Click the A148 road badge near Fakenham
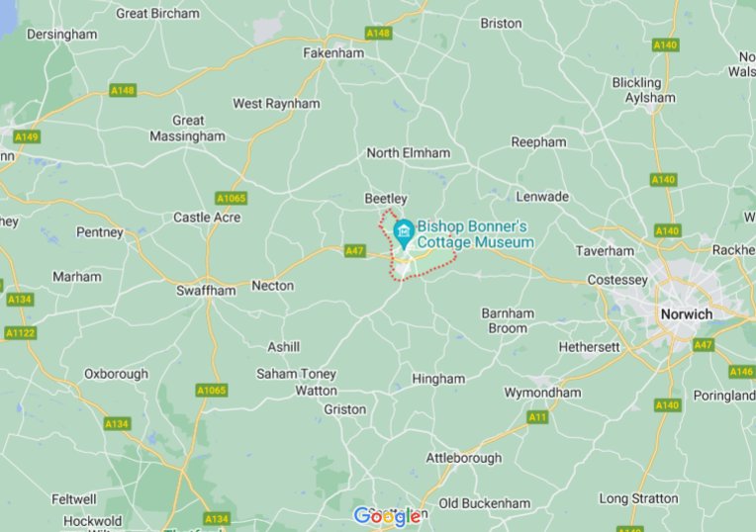The width and height of the screenshot is (756, 532). point(378,33)
